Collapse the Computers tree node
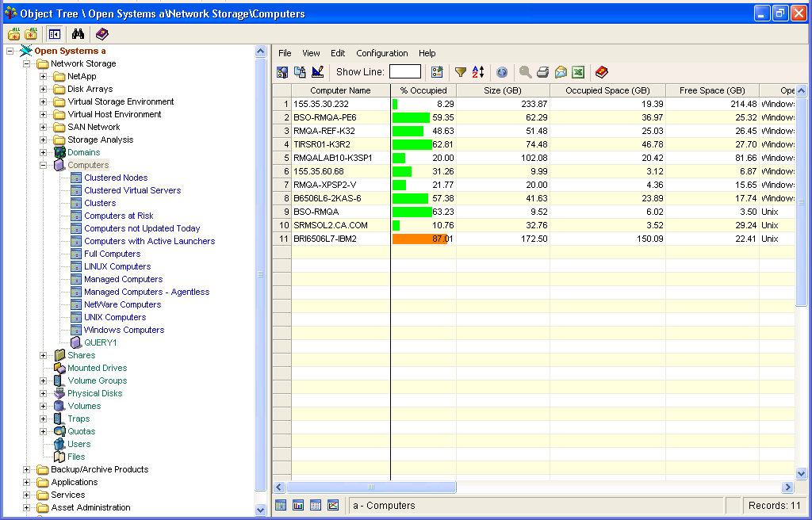The image size is (812, 520). (x=44, y=165)
